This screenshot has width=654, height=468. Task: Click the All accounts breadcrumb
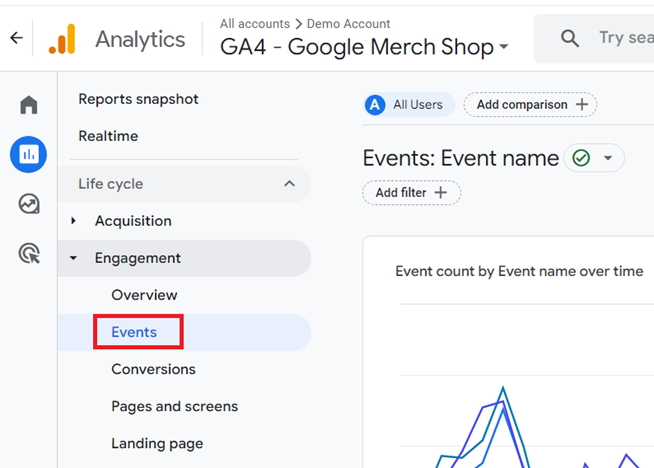click(255, 24)
